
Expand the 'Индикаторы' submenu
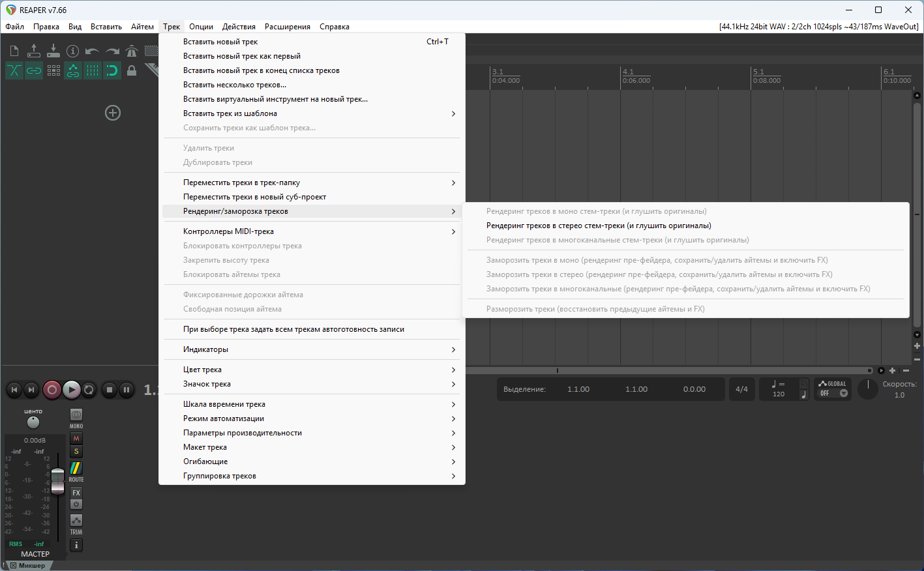coord(312,349)
